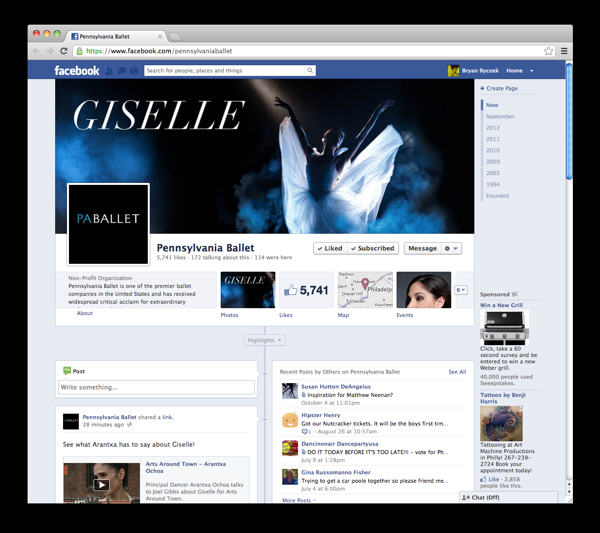Click the scrollbar down arrow
Screen dimensions: 600x533
[x=569, y=492]
